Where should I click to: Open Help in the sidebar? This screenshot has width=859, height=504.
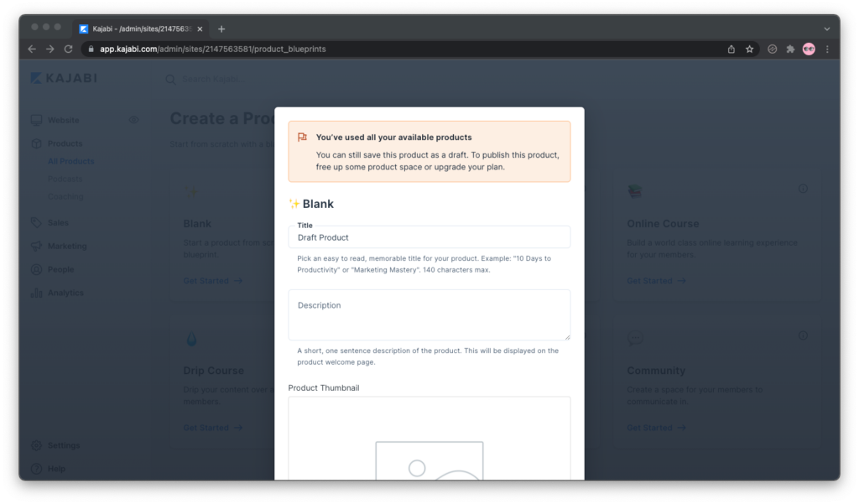56,469
